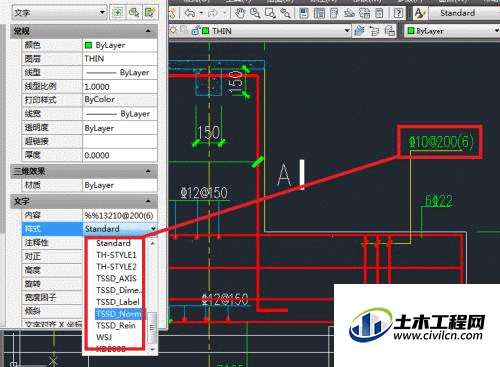Image resolution: width=500 pixels, height=367 pixels.
Task: Click the 线宽 ByLayer value field
Action: pos(120,114)
